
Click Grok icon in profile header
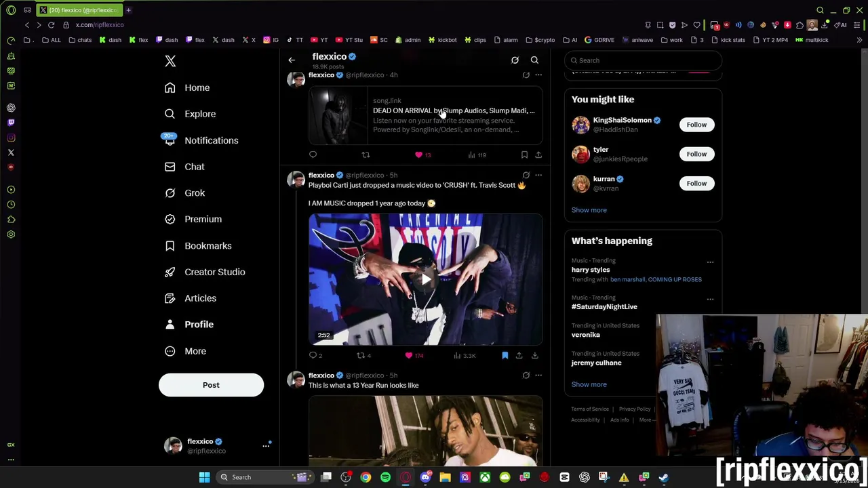[x=515, y=60]
